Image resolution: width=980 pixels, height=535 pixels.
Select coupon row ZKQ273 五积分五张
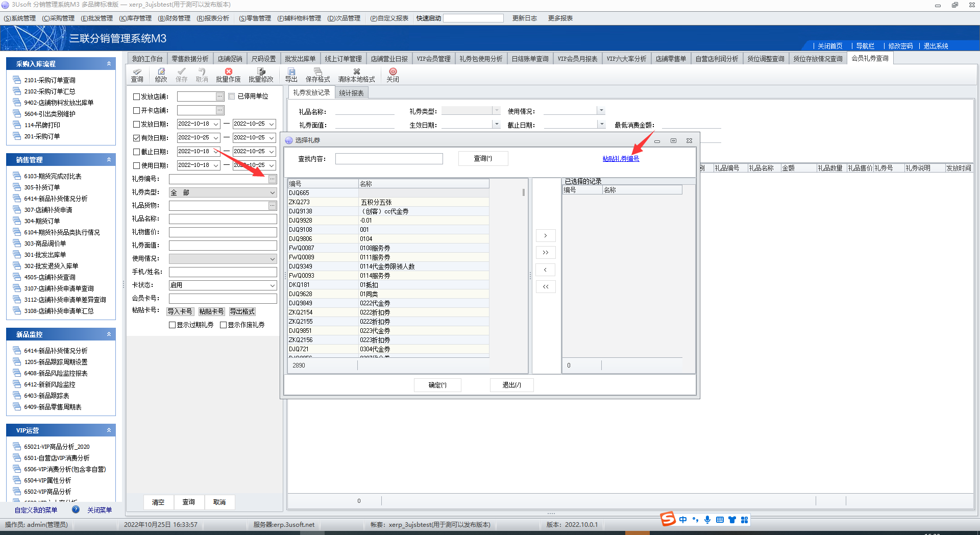(388, 202)
